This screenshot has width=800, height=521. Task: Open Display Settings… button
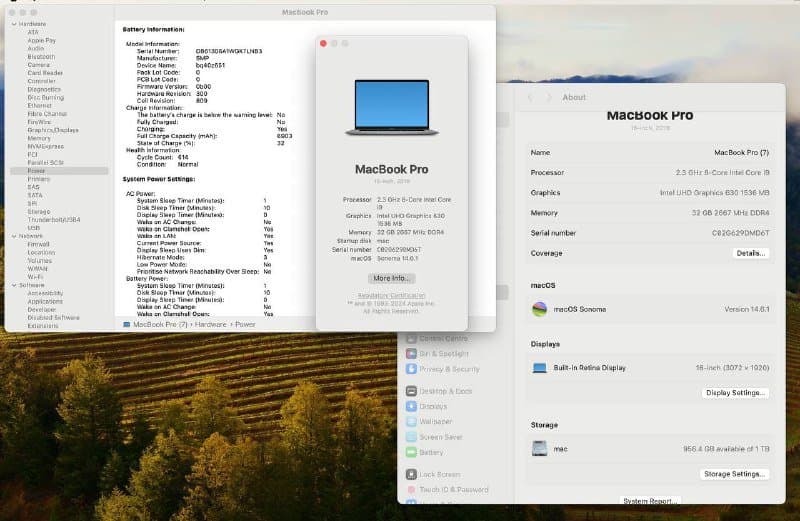pyautogui.click(x=735, y=393)
